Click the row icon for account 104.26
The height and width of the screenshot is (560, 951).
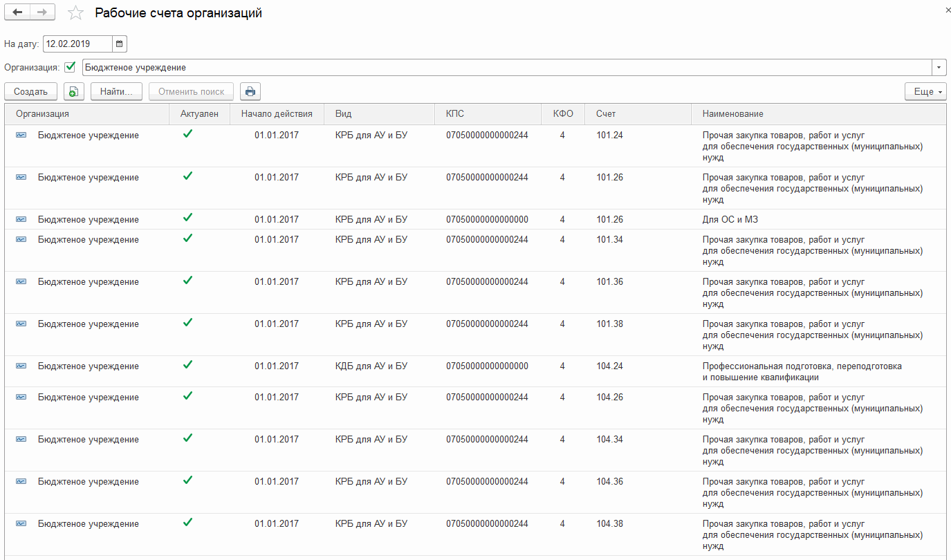[x=21, y=398]
